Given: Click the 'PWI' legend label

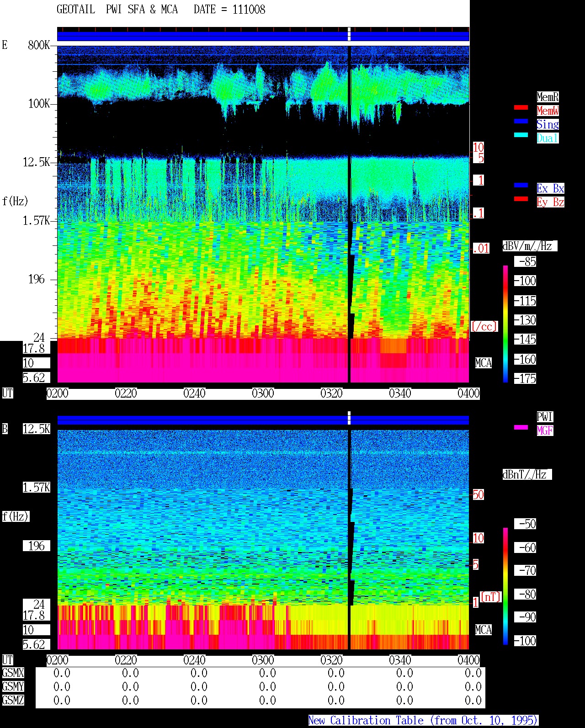Looking at the screenshot, I should pos(545,417).
